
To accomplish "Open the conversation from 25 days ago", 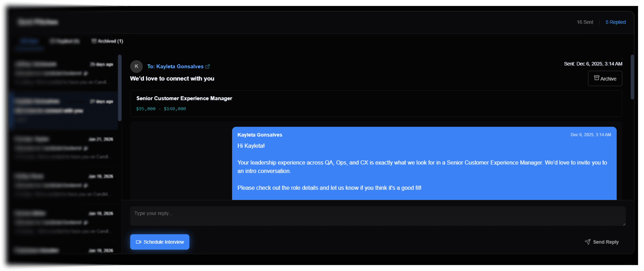I will 64,73.
